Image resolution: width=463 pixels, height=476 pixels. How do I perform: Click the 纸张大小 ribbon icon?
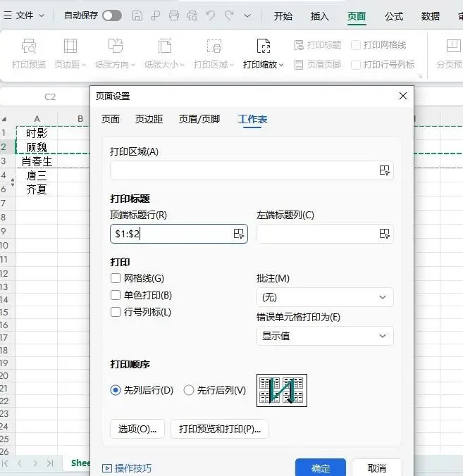[x=165, y=46]
